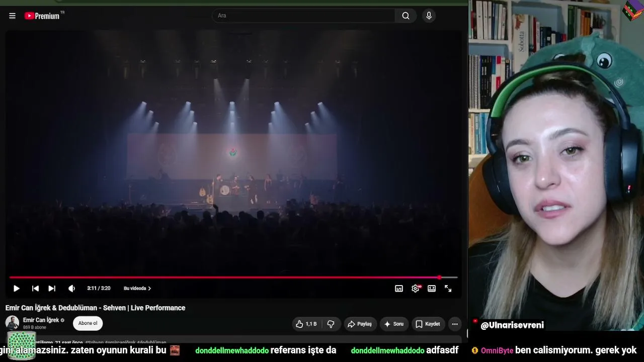Viewport: 644px width, 362px height.
Task: Like the video (1,1 B)
Action: click(306, 324)
